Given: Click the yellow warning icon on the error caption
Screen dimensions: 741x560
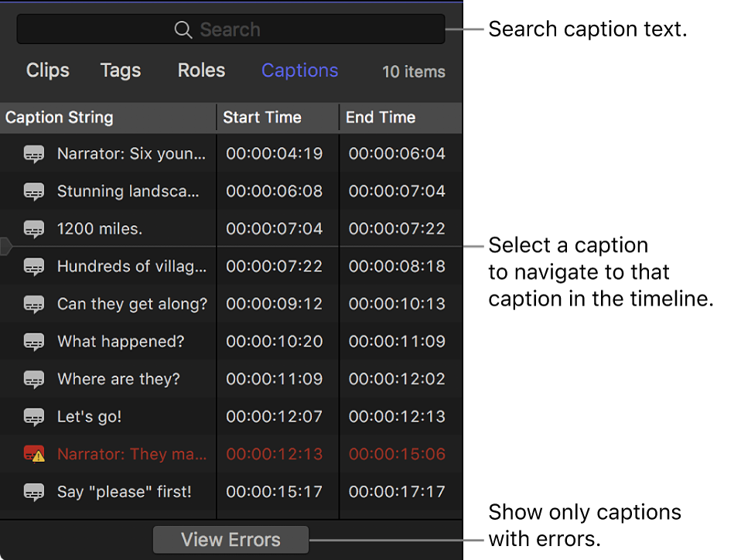Looking at the screenshot, I should (37, 458).
